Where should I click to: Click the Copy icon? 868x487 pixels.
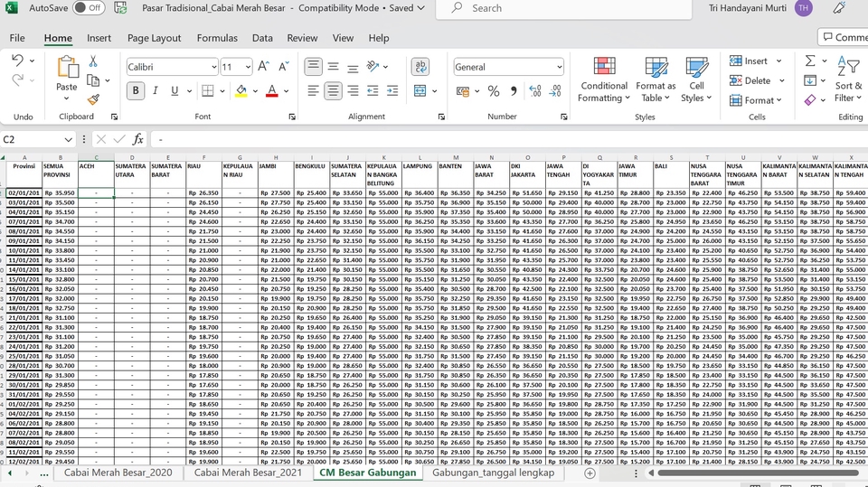tap(93, 80)
